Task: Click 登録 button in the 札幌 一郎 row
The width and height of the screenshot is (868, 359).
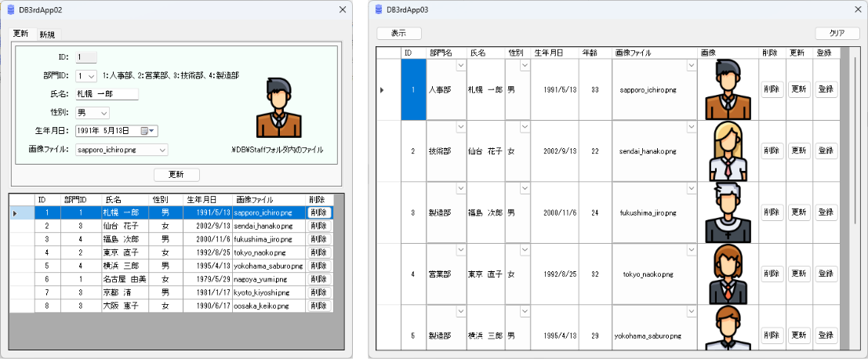Action: click(x=825, y=89)
